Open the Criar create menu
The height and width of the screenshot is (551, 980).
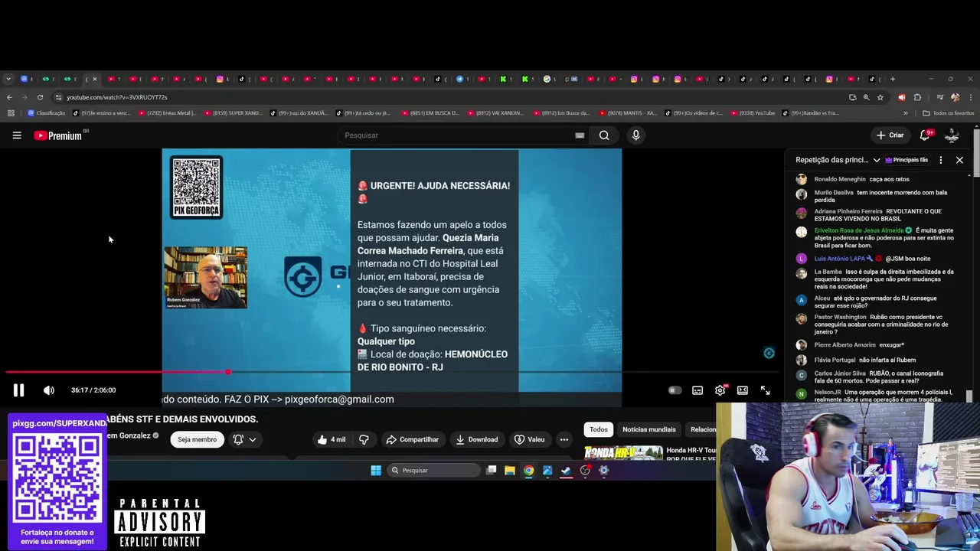(x=890, y=135)
